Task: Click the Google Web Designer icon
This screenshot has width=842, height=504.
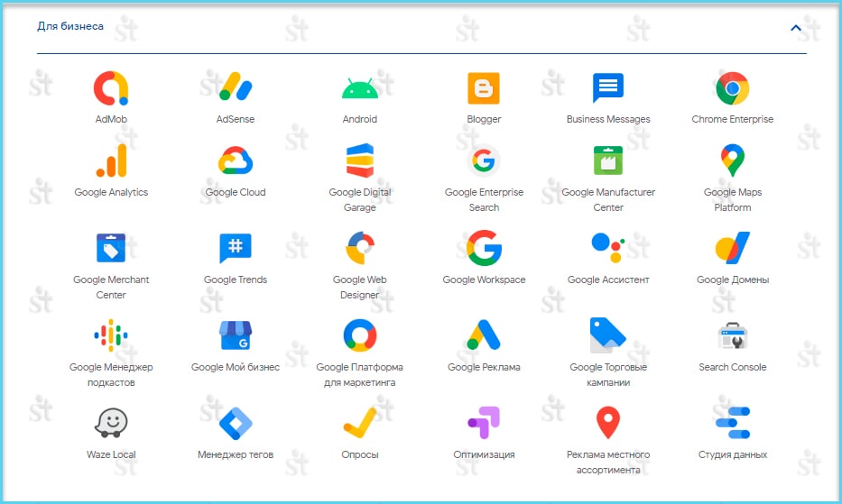Action: 360,248
